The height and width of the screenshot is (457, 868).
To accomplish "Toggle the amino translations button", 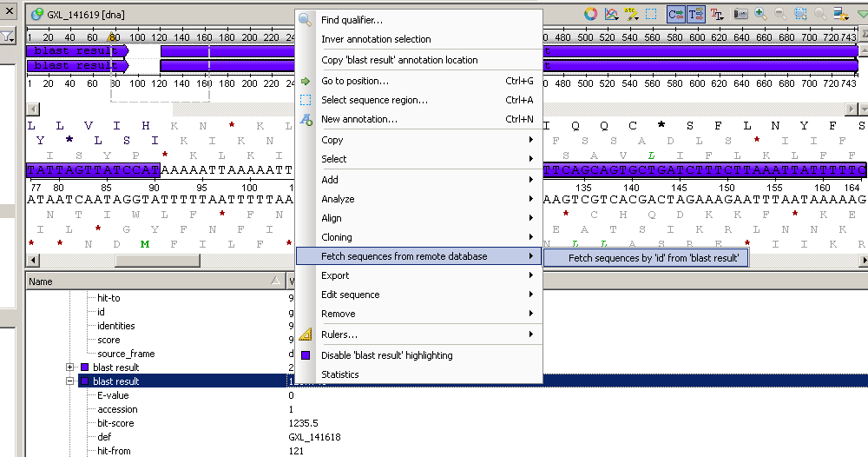I will coord(695,14).
